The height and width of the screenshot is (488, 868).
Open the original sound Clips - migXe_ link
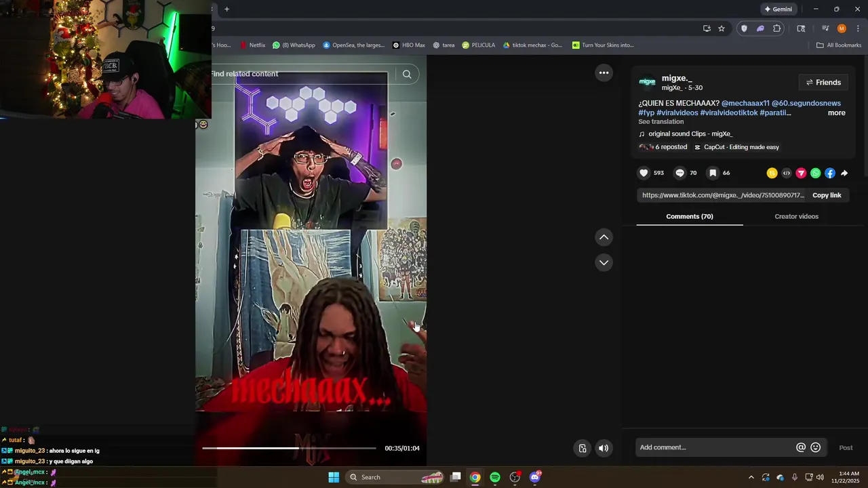[690, 134]
